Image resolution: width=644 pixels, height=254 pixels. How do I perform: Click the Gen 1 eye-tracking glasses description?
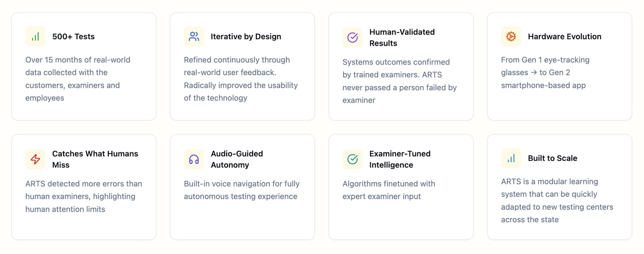[545, 73]
